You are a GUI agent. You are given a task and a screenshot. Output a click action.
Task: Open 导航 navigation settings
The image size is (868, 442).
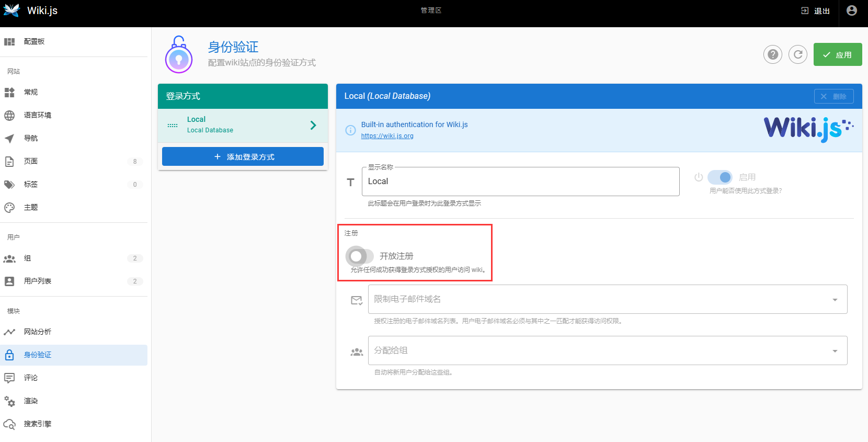[x=74, y=138]
